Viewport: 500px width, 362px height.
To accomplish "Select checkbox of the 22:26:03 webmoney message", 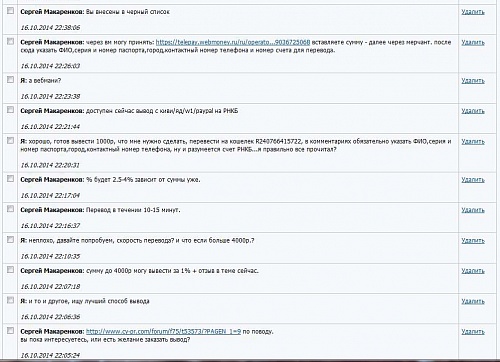I will [x=10, y=41].
